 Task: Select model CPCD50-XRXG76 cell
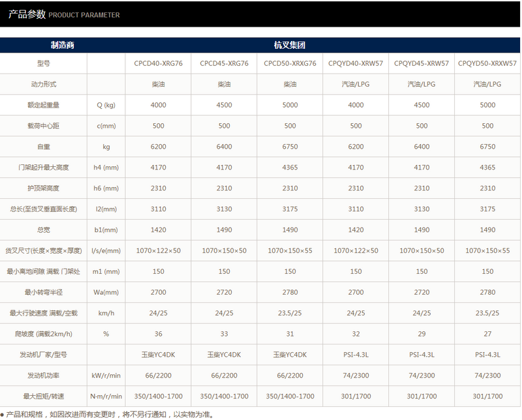pos(290,63)
